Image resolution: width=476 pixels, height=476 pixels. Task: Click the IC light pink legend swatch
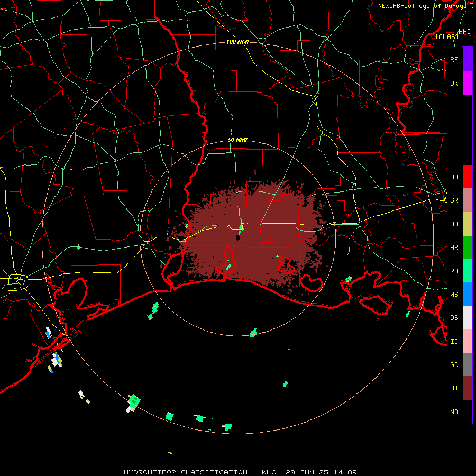point(467,341)
